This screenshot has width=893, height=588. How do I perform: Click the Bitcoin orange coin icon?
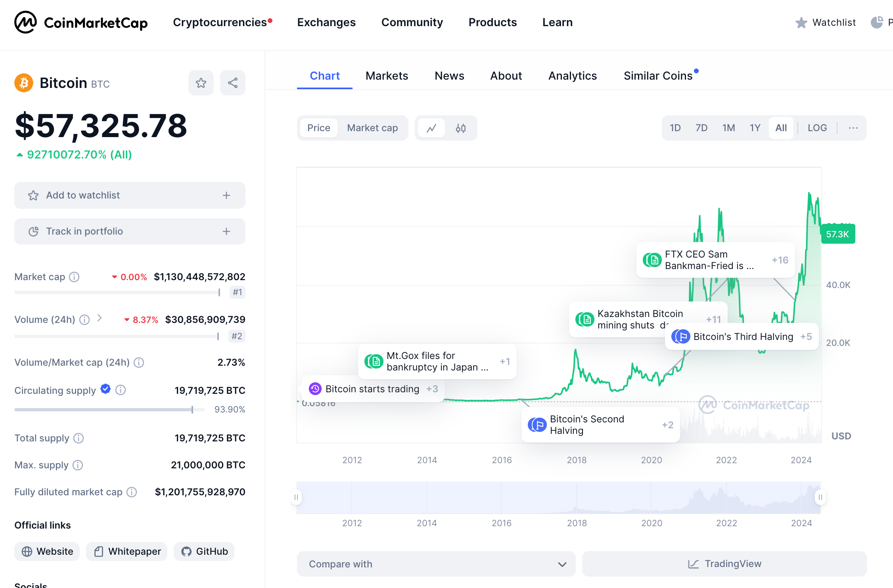(x=24, y=83)
